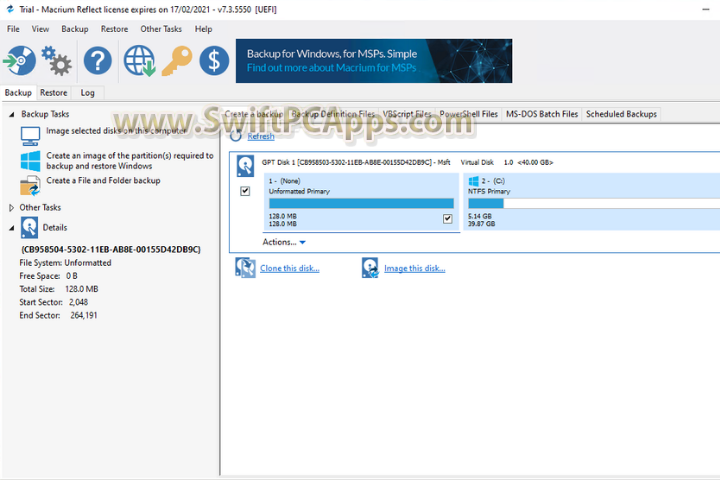Click the Clone this disk icon
Screen dimensions: 720x480
coord(245,268)
